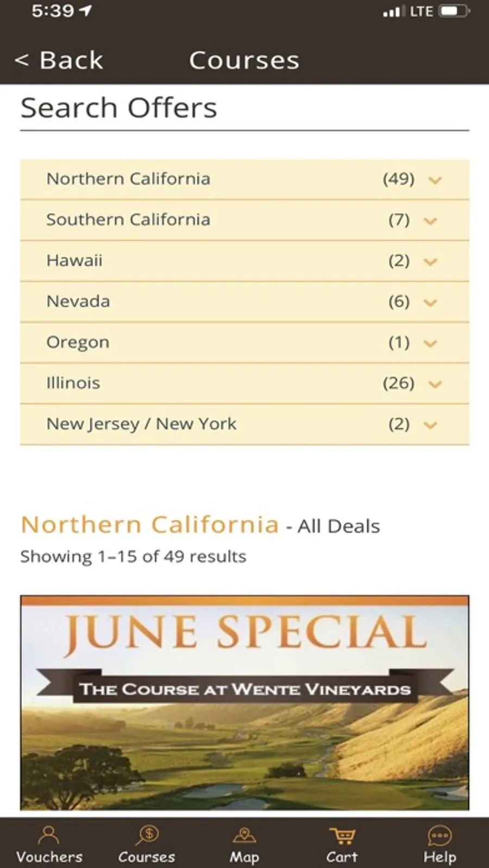Screen dimensions: 489x868
Task: Open the Help chat bubble icon
Action: pos(440,836)
